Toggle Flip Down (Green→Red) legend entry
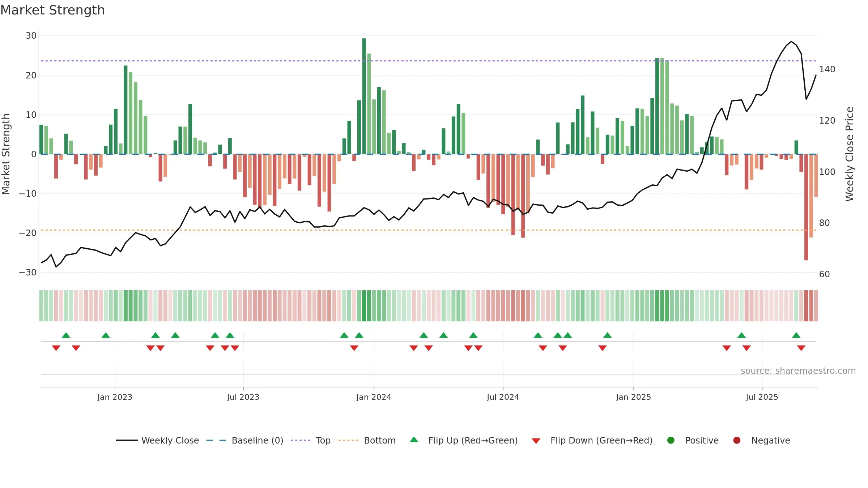Viewport: 868px width, 488px height. click(592, 440)
